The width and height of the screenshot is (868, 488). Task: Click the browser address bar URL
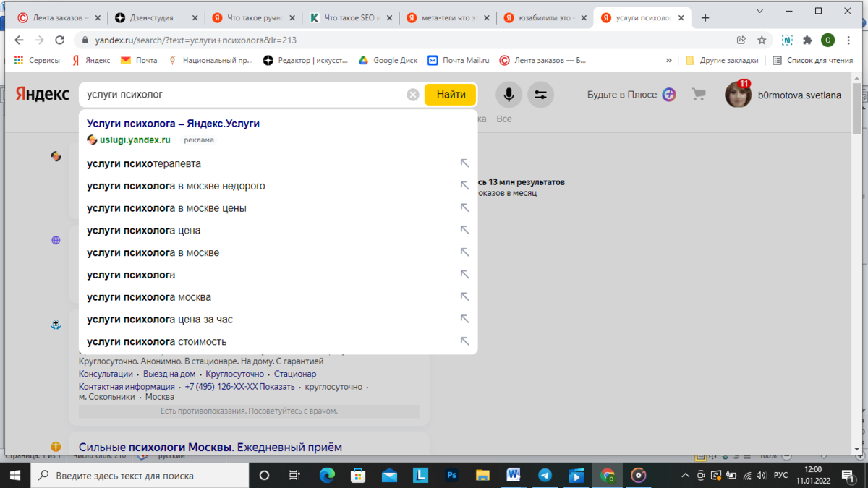[x=195, y=40]
